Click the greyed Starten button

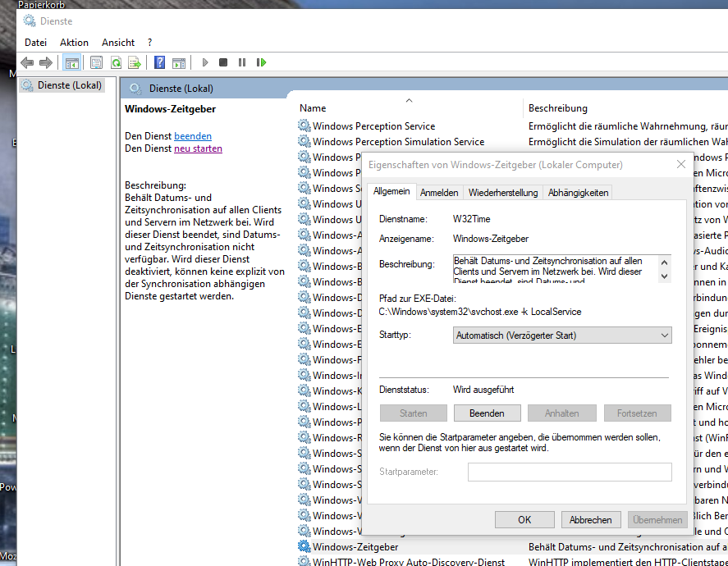tap(413, 413)
